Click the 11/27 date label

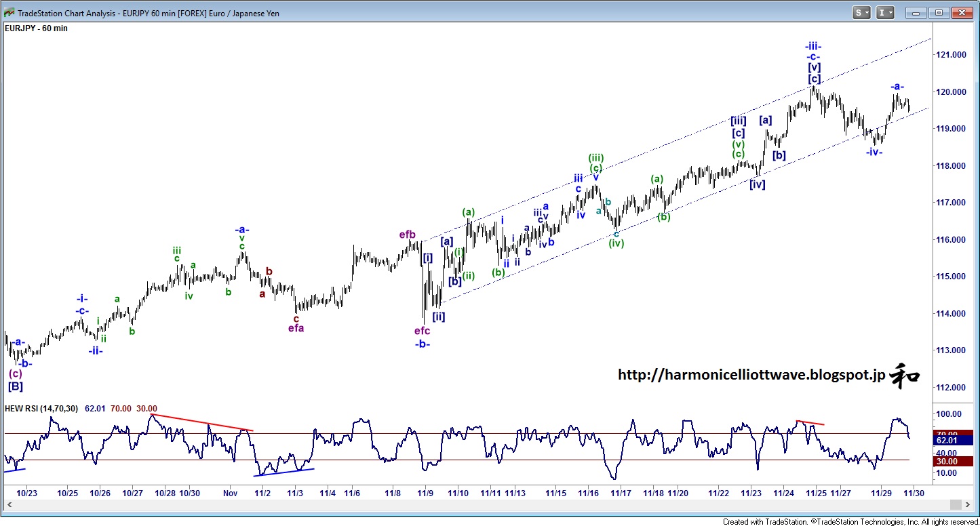tap(840, 493)
